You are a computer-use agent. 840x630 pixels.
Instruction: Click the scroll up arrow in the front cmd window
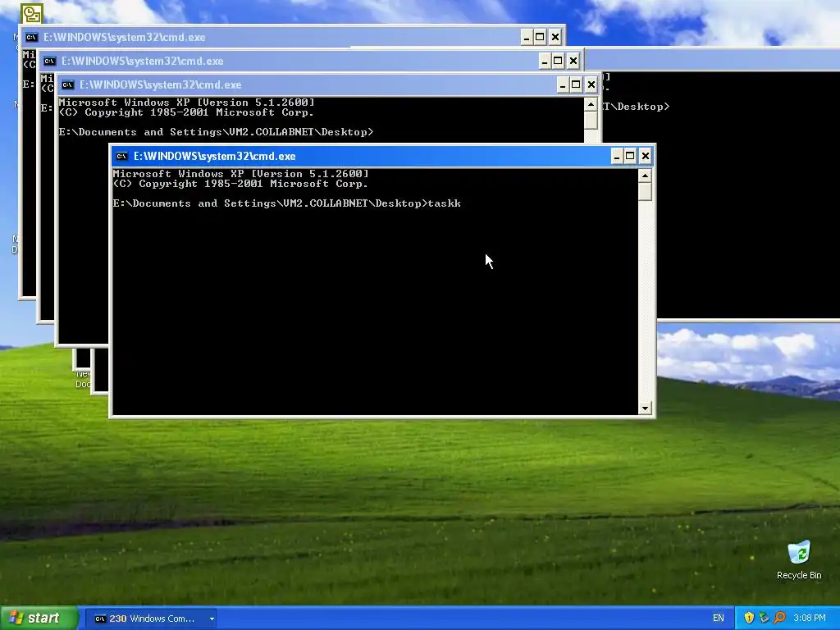(x=645, y=176)
